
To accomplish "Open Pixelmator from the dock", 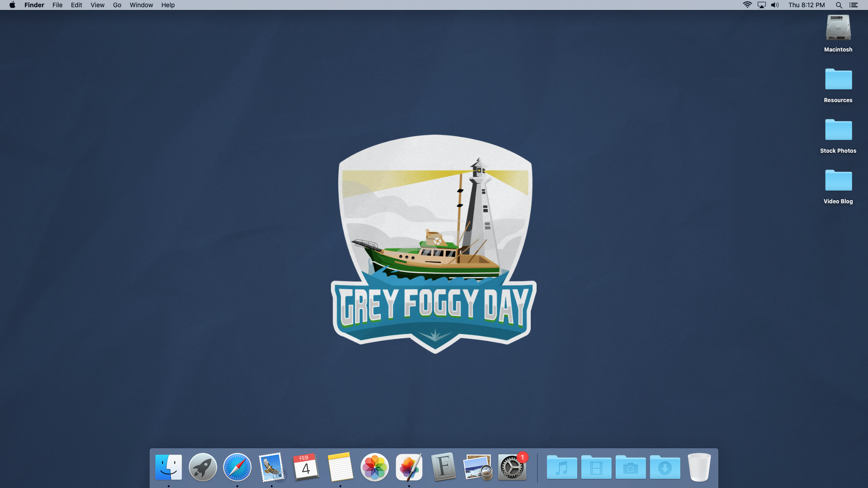I will click(x=409, y=467).
